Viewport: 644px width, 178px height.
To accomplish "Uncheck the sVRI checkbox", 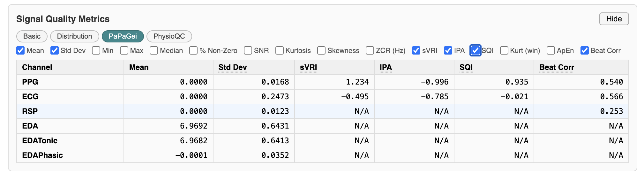I will point(416,50).
